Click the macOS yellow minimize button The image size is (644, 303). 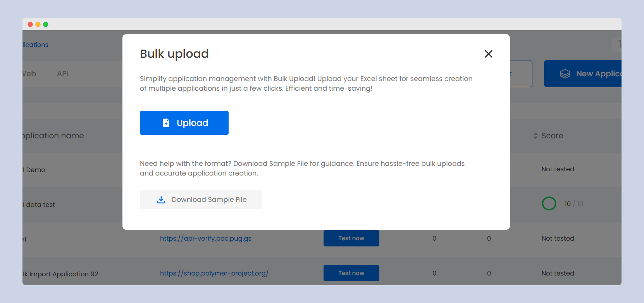[x=38, y=24]
